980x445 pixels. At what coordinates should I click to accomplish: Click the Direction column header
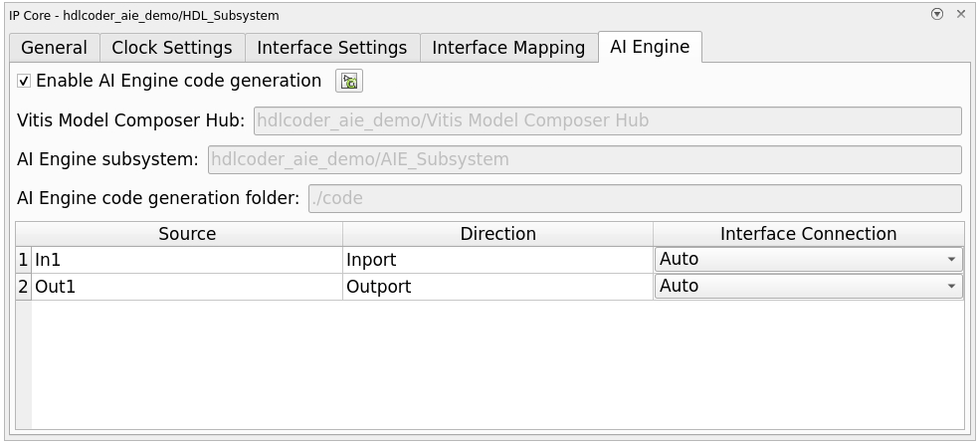497,234
